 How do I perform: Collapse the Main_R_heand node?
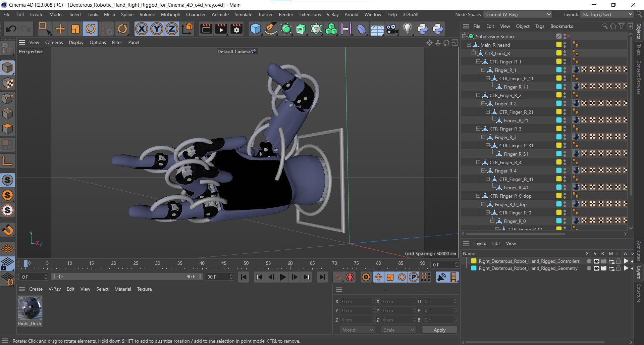click(x=469, y=45)
